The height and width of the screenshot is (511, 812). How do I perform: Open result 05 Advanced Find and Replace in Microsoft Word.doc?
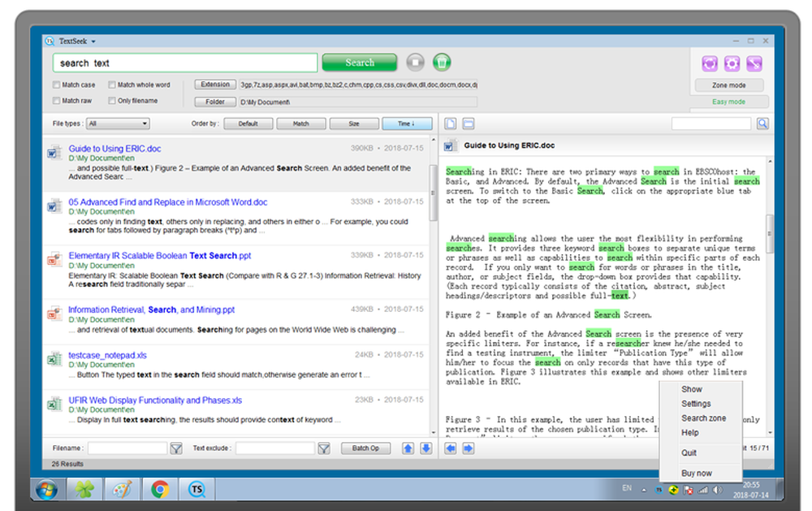(168, 202)
